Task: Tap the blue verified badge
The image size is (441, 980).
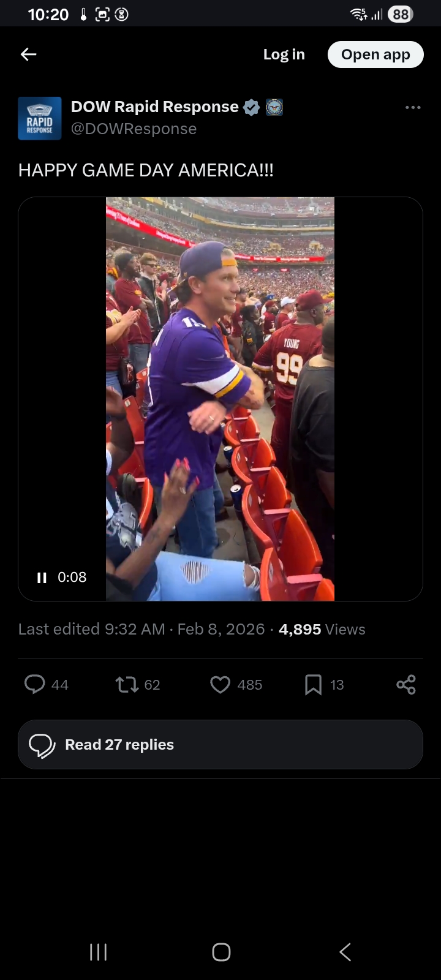Action: (251, 107)
